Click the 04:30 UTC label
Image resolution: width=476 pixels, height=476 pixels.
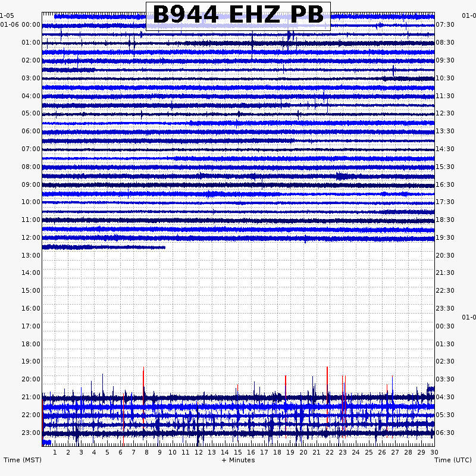[x=445, y=397]
